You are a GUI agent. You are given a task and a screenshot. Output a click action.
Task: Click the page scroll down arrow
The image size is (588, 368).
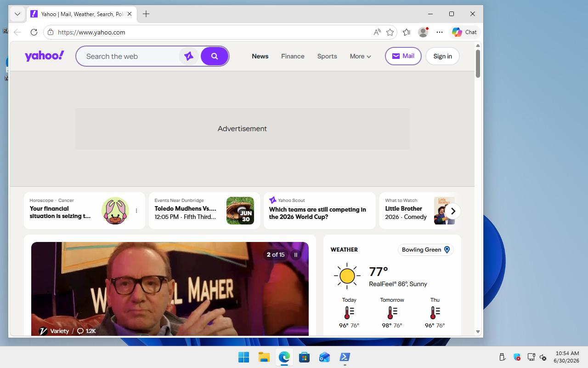(x=478, y=332)
